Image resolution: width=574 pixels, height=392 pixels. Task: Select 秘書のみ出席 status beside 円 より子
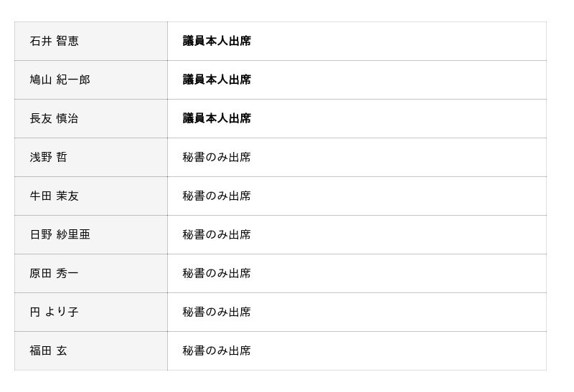217,312
